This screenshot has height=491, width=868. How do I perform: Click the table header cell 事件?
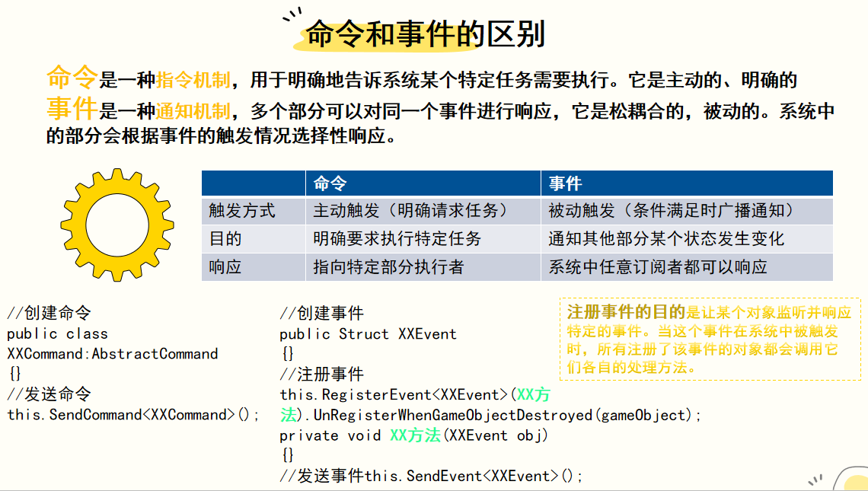pos(687,183)
